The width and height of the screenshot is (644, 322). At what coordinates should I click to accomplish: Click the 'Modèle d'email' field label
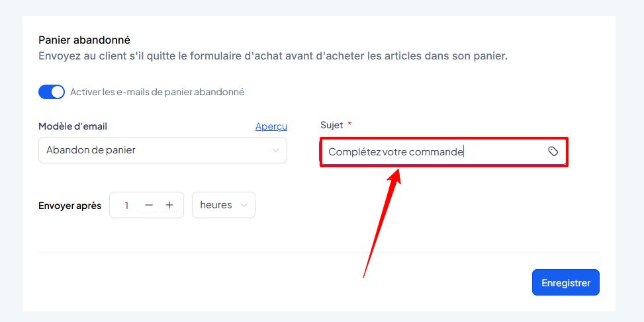73,126
